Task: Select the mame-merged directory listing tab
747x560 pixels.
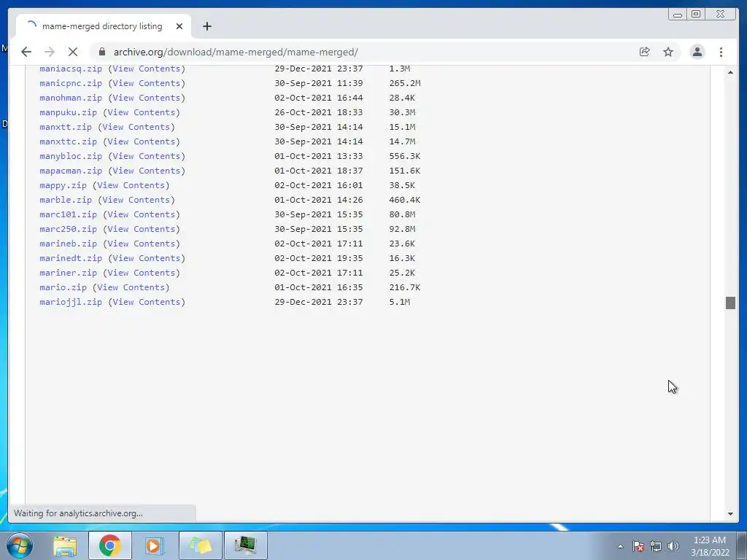Action: [x=102, y=26]
